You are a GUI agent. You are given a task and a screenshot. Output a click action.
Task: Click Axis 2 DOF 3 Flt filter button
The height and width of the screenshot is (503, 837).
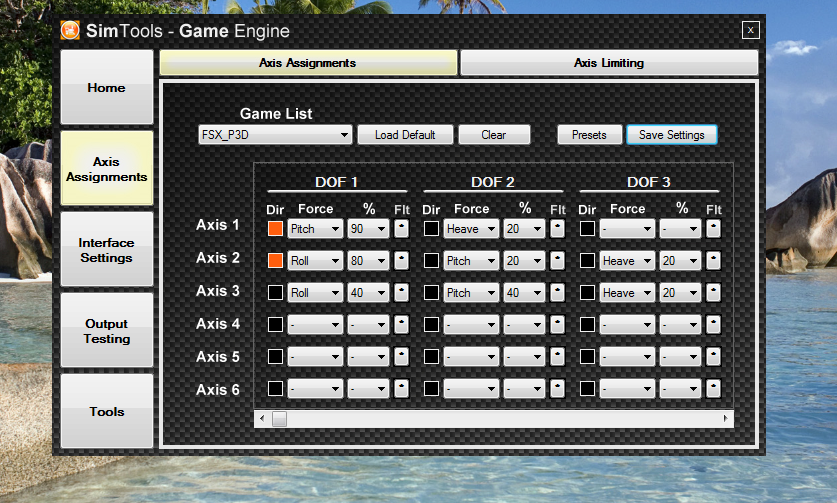[x=713, y=261]
